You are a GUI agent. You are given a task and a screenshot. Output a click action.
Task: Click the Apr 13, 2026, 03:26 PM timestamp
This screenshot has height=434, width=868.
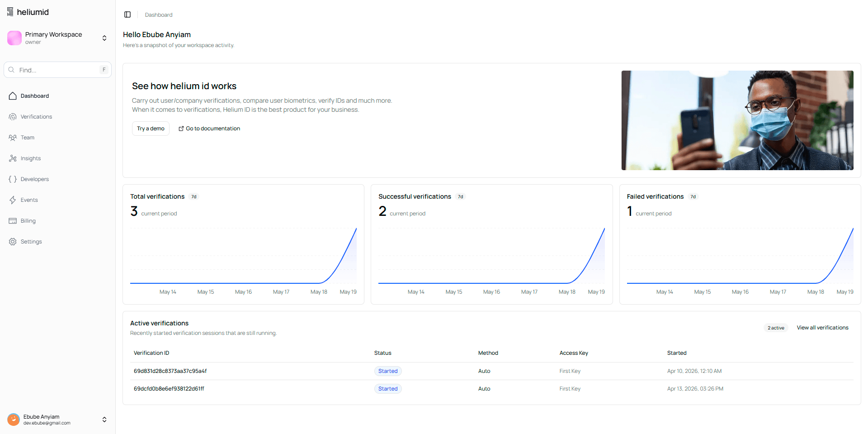tap(695, 389)
